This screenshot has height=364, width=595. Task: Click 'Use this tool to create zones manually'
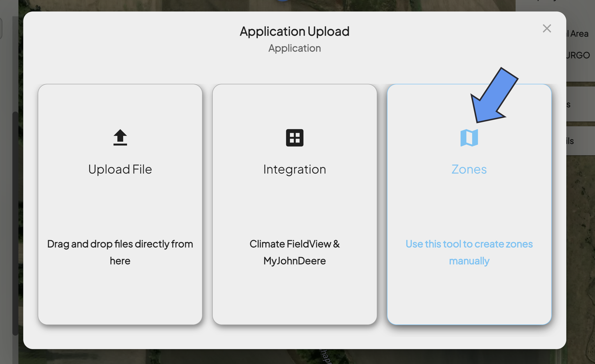469,252
